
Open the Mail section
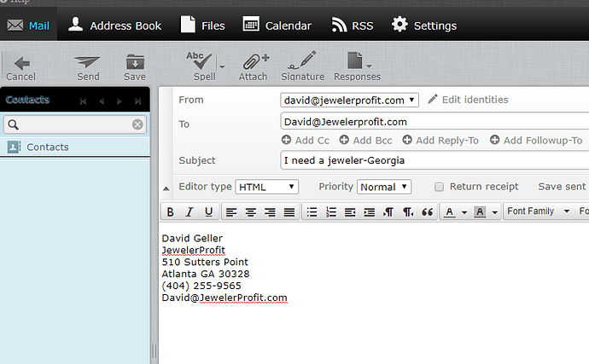(x=28, y=26)
